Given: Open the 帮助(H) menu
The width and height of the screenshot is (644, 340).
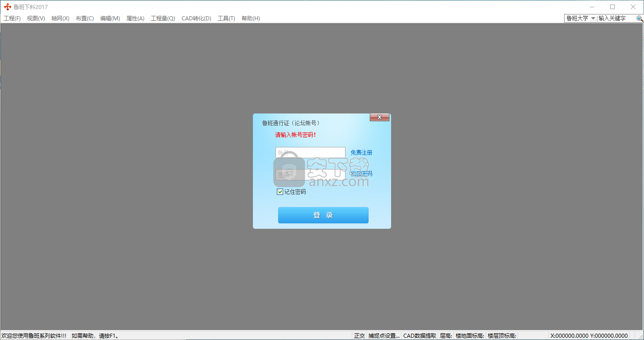Looking at the screenshot, I should click(x=251, y=19).
